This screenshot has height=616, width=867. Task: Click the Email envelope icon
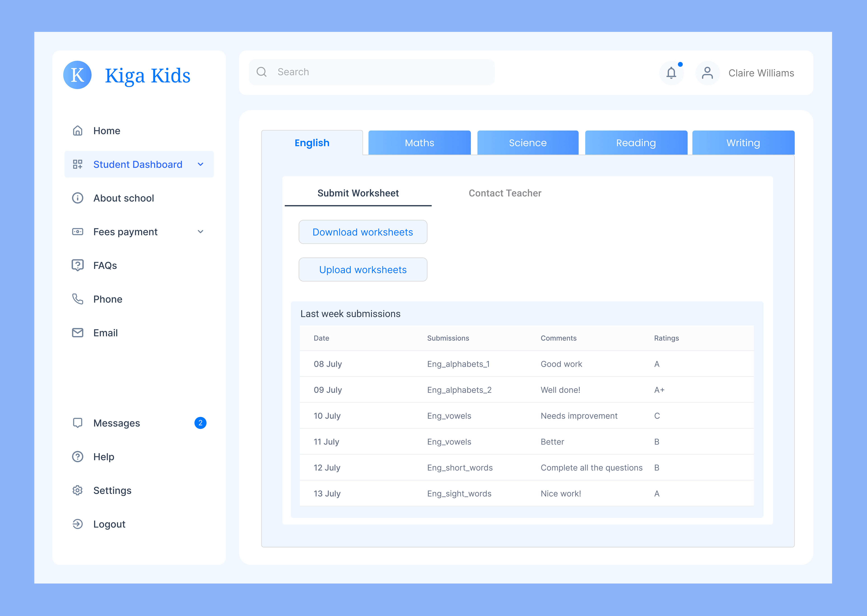tap(77, 333)
